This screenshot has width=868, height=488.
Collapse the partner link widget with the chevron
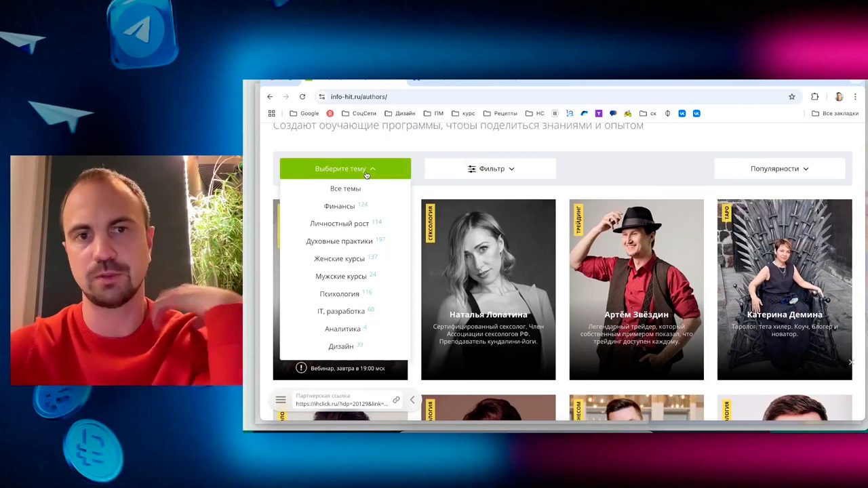(x=412, y=400)
